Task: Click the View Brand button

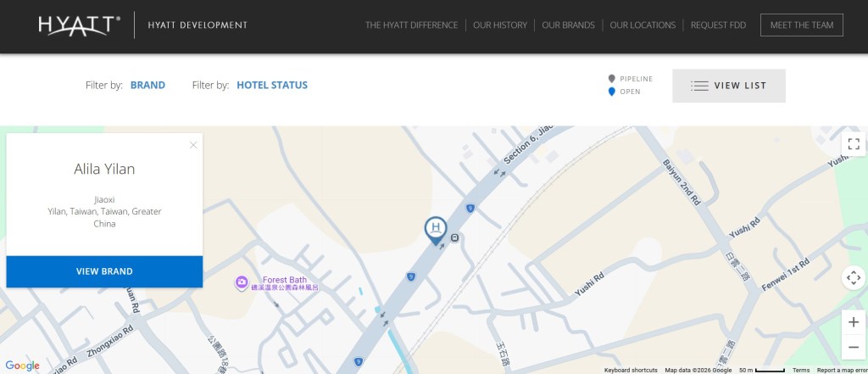Action: (x=104, y=271)
